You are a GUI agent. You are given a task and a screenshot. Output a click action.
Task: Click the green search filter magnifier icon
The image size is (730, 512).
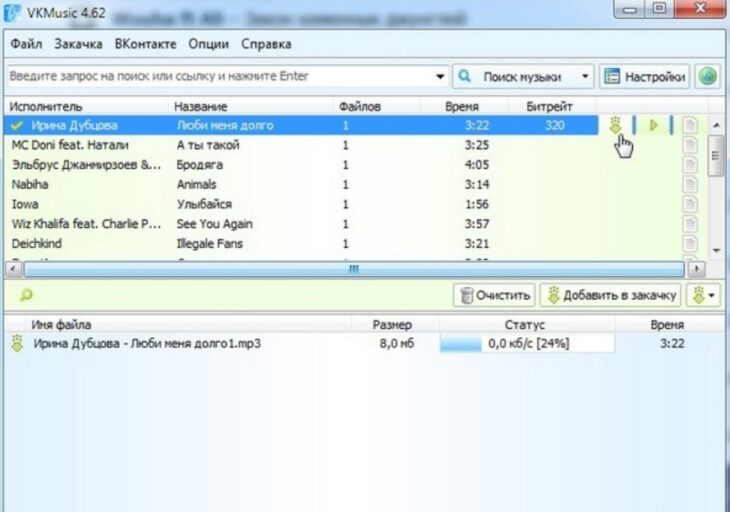(x=26, y=295)
